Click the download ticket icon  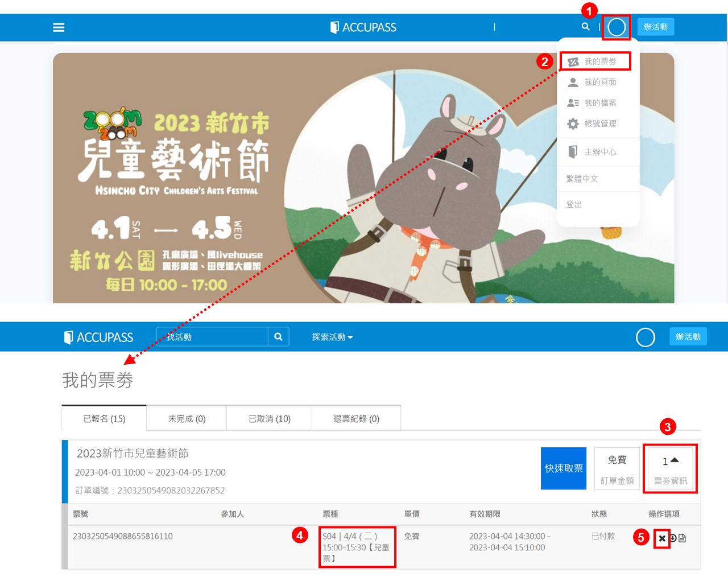(673, 538)
